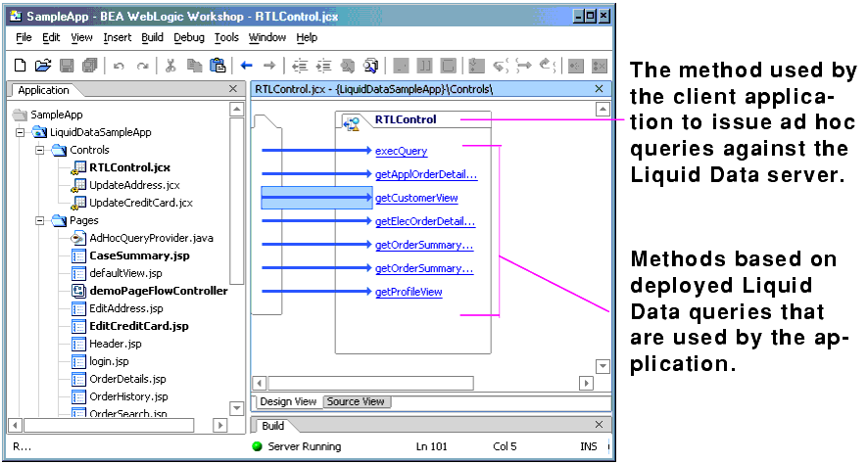Click the getApplOrderDetail method link
868x464 pixels.
[x=426, y=175]
